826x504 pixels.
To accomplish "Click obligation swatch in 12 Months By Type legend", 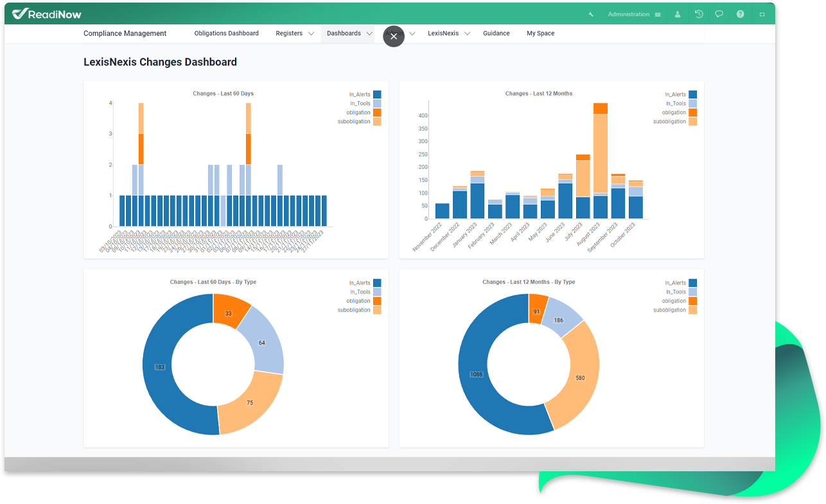I will (x=693, y=300).
